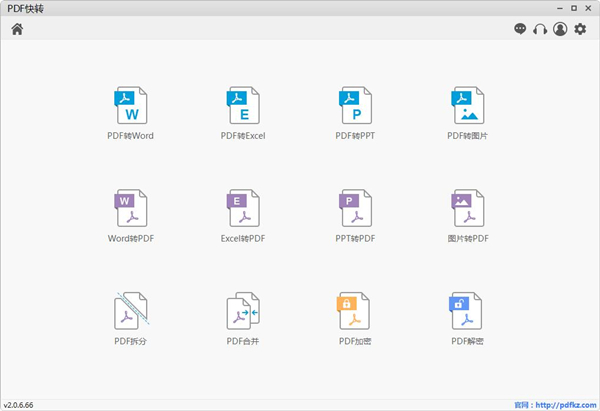This screenshot has width=600, height=411.
Task: Click the headphones customer support icon
Action: pyautogui.click(x=540, y=30)
